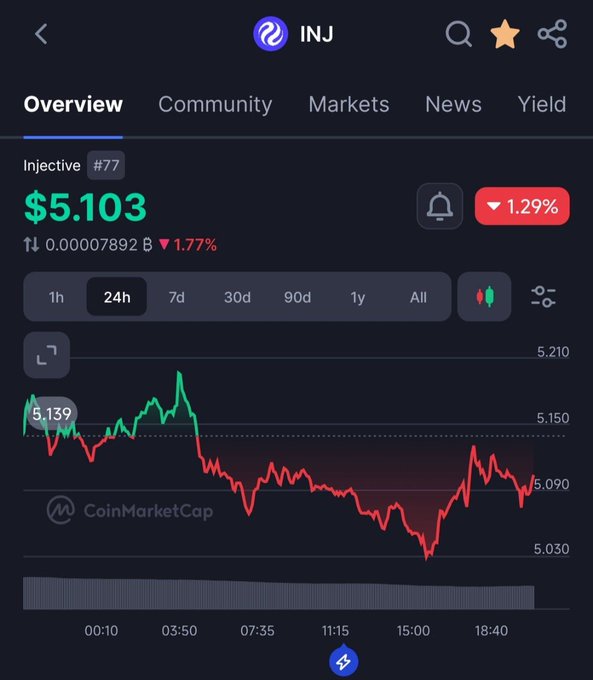The height and width of the screenshot is (680, 593).
Task: Tap the 00:10 time label
Action: point(101,631)
